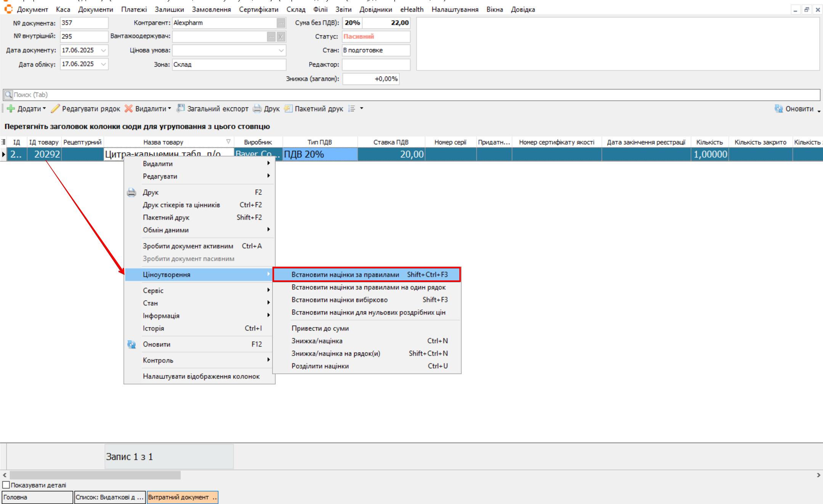The image size is (823, 504).
Task: Expand the Цінова умова combo box
Action: click(x=281, y=50)
